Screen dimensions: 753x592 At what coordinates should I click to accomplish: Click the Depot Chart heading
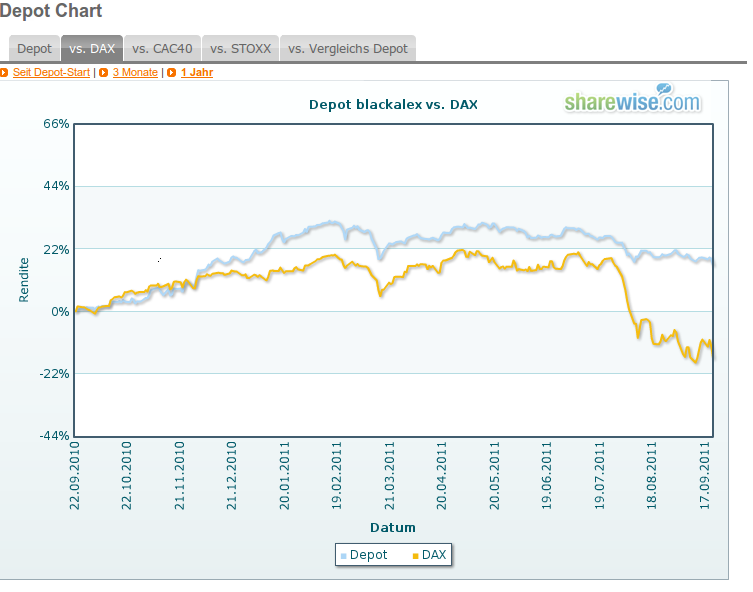(x=51, y=11)
